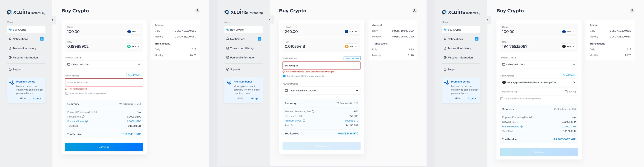
Task: Open the profile icon on the XRP screen
Action: coord(632,11)
